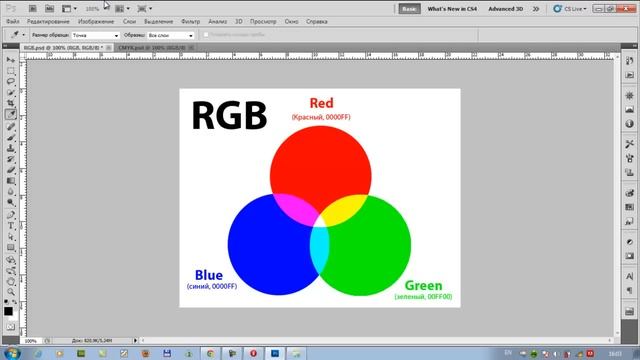Open the Info panel icon
This screenshot has width=640, height=360.
[x=629, y=123]
